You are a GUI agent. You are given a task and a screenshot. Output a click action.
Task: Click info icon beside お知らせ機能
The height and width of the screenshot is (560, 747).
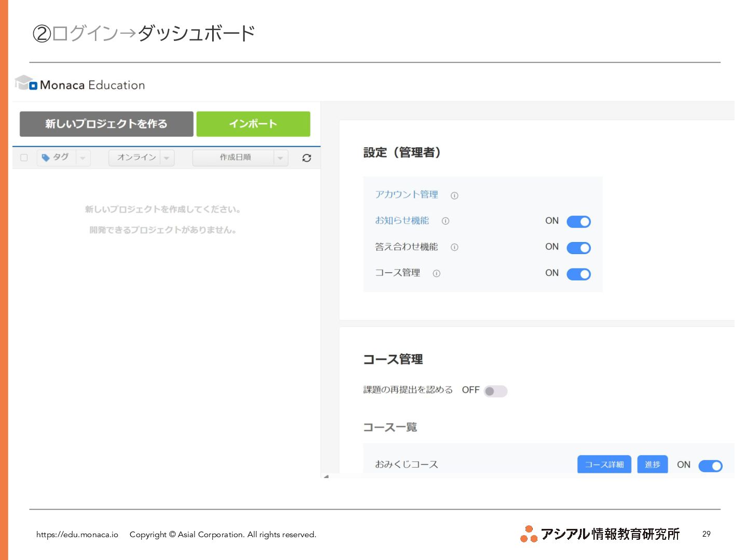(x=446, y=221)
